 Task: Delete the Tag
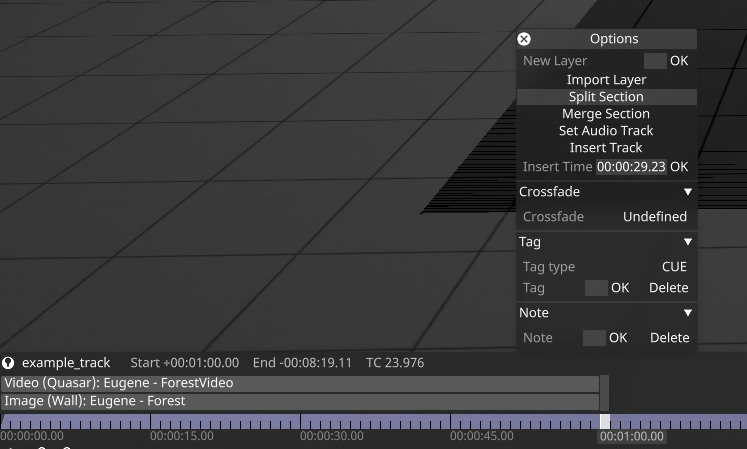coord(669,288)
